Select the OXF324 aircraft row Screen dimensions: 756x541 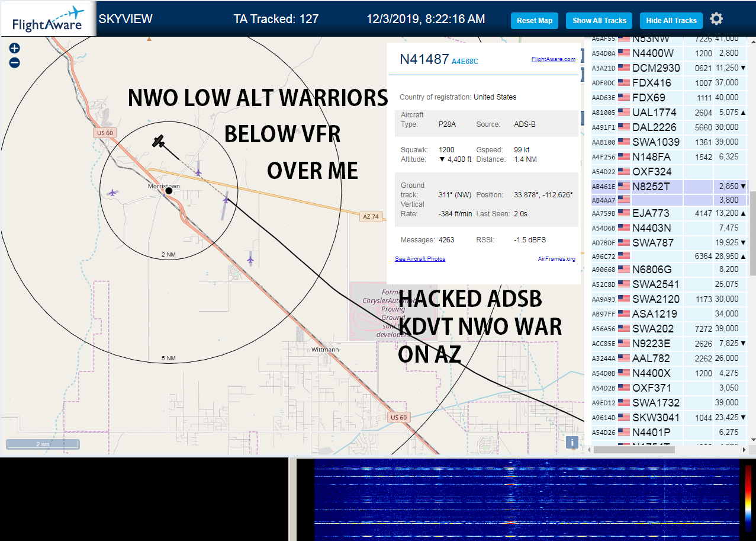click(668, 172)
